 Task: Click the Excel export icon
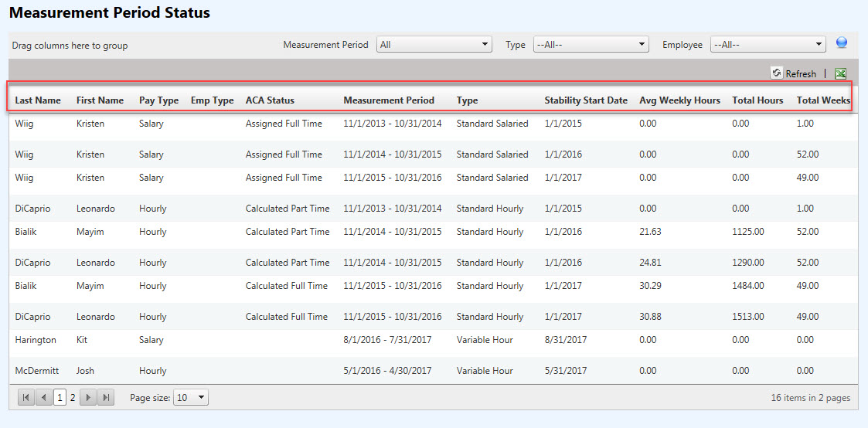(x=840, y=73)
